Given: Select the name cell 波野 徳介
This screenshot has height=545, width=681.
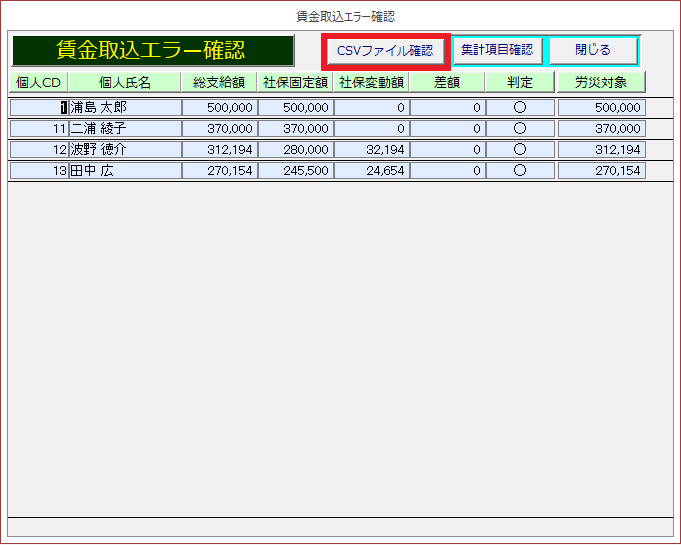Looking at the screenshot, I should pos(124,149).
